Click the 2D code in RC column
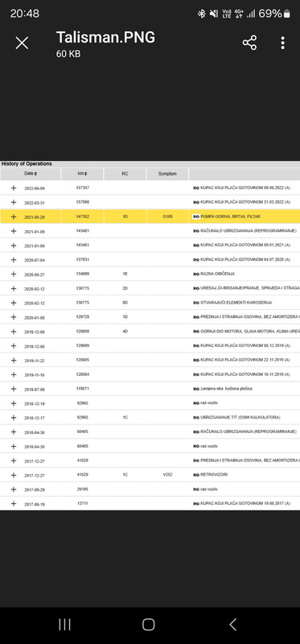Screen dimensions: 300x644 (125, 288)
